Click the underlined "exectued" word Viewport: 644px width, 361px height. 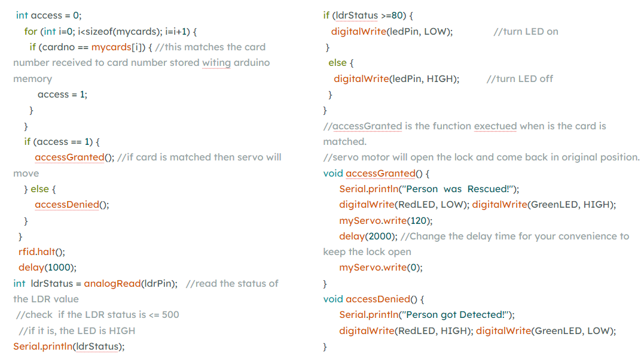point(495,126)
